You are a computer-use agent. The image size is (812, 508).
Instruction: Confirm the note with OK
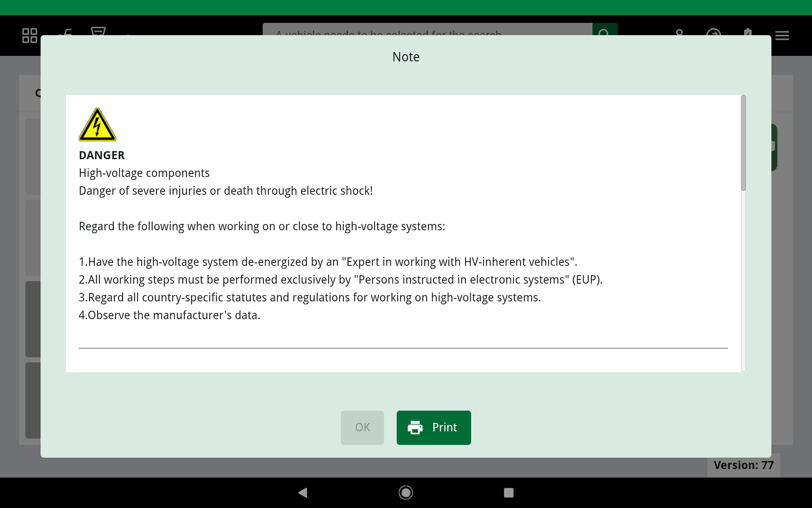point(362,428)
